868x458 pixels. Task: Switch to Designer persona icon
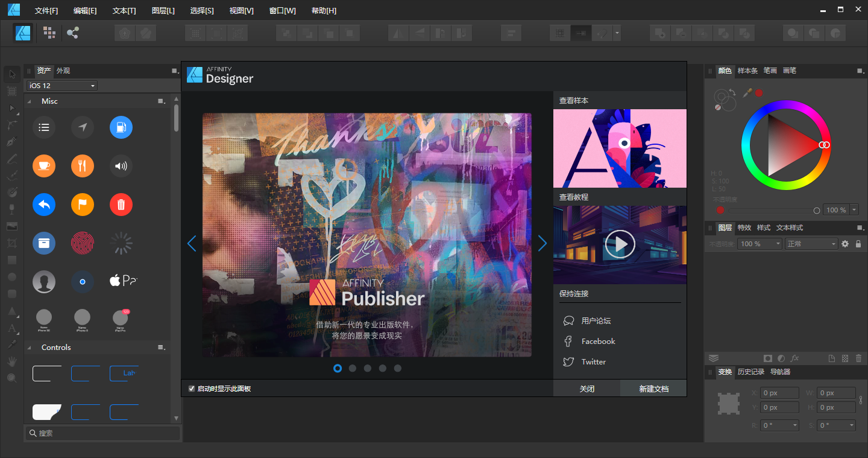pos(24,33)
